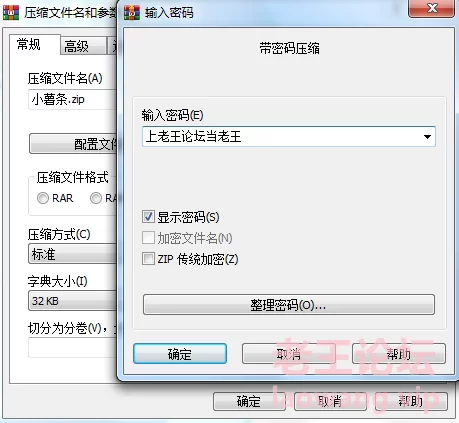
Task: Click the WinRAR icon in archive name window
Action: pos(11,13)
